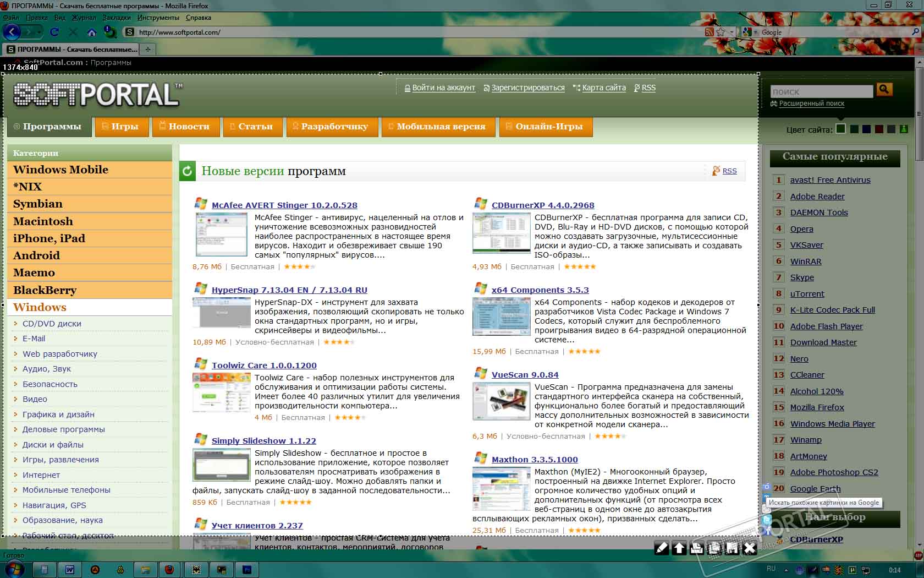This screenshot has height=578, width=924.
Task: Select the Android category
Action: point(90,255)
